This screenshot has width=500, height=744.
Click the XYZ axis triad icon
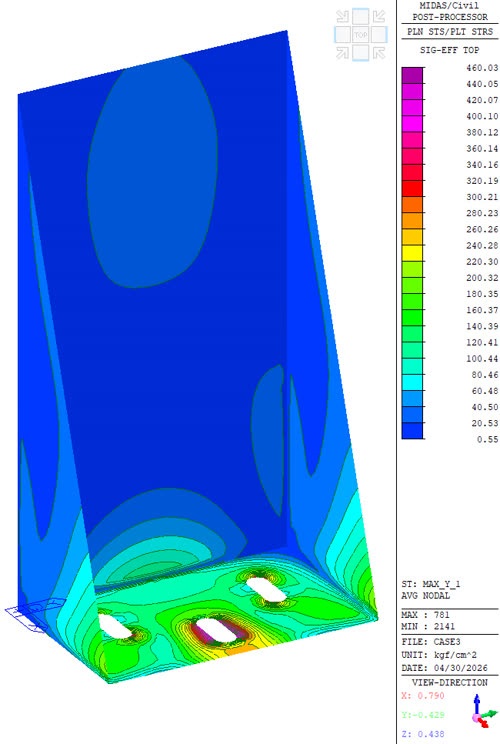click(483, 712)
